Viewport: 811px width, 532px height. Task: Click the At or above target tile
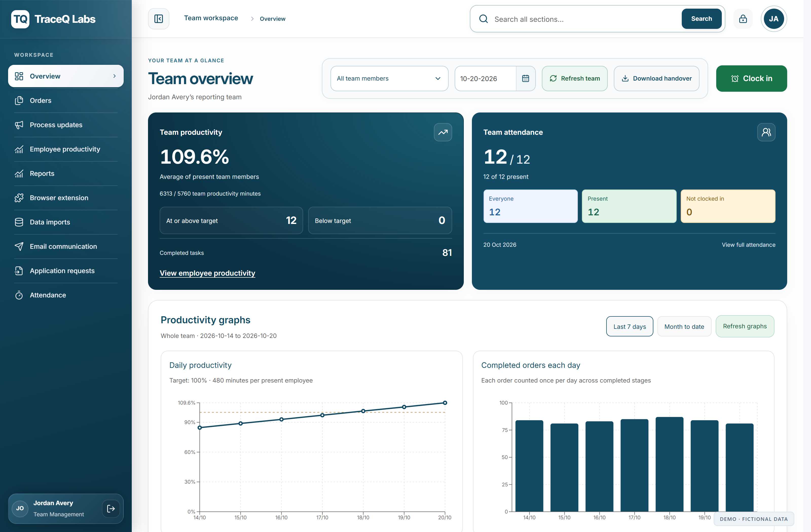point(231,220)
